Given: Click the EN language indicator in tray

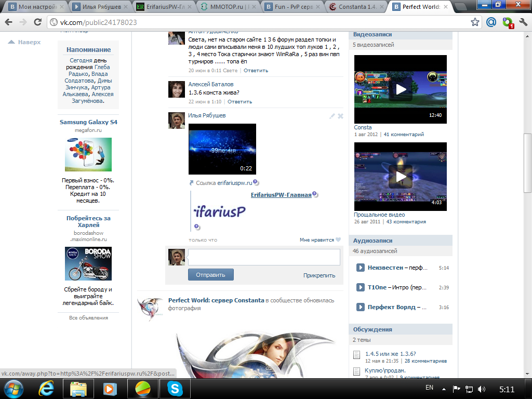Looking at the screenshot, I should click(x=429, y=388).
